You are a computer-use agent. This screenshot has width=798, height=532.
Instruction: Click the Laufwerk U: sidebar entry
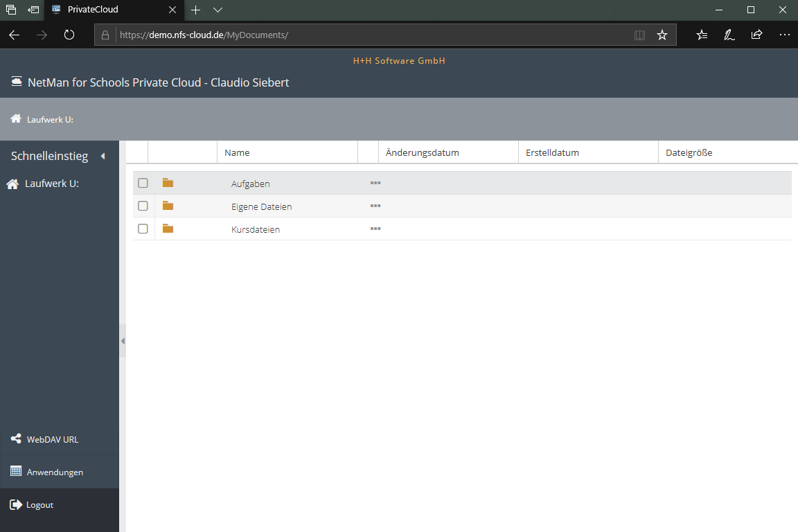pos(52,184)
